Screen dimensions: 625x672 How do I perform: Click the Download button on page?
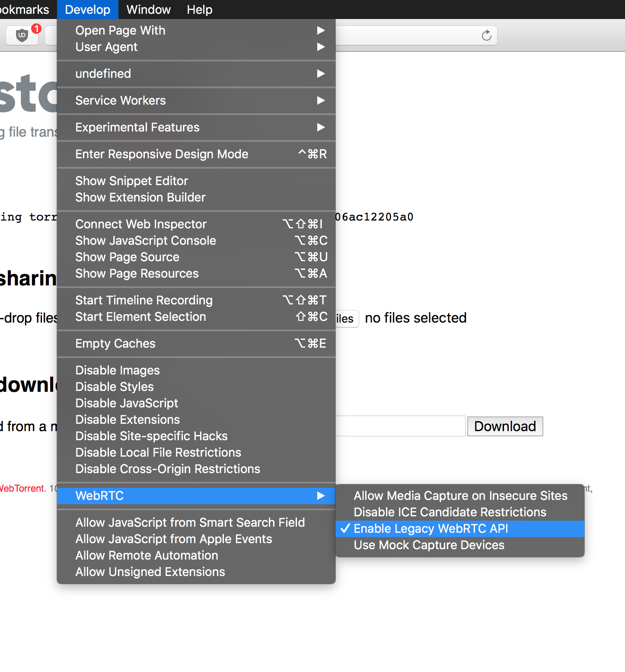coord(505,426)
